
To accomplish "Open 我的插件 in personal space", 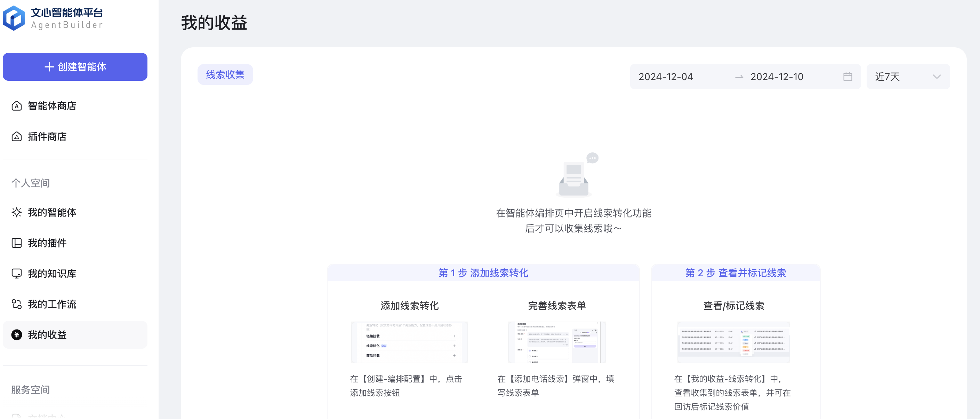I will tap(47, 243).
